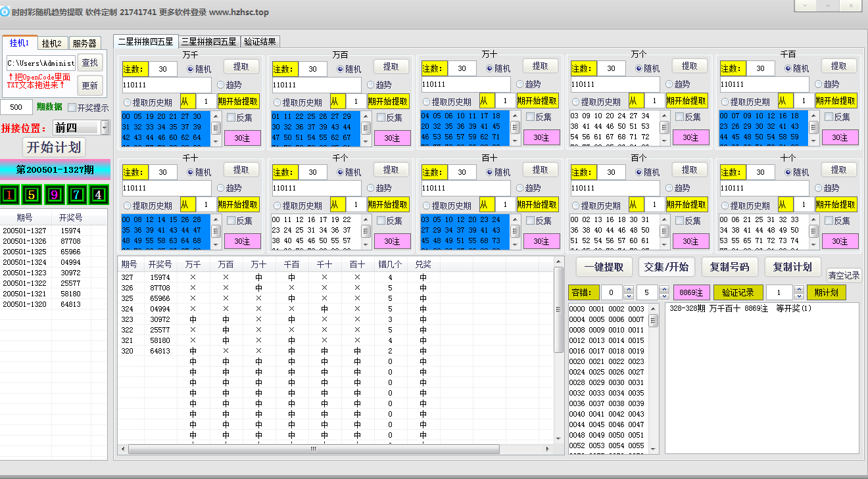
Task: Click the pink 8869注 button
Action: pos(691,292)
